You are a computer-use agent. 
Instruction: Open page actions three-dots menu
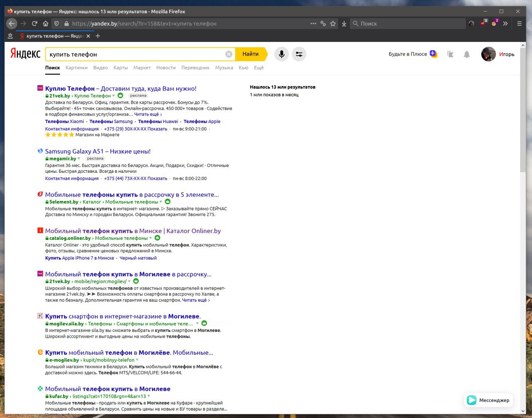pyautogui.click(x=313, y=24)
